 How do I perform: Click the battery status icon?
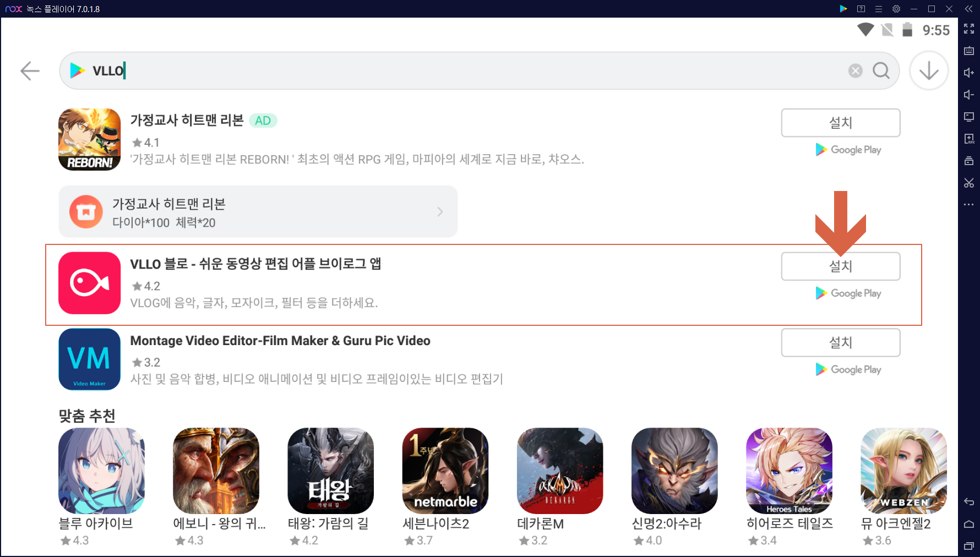click(x=907, y=30)
